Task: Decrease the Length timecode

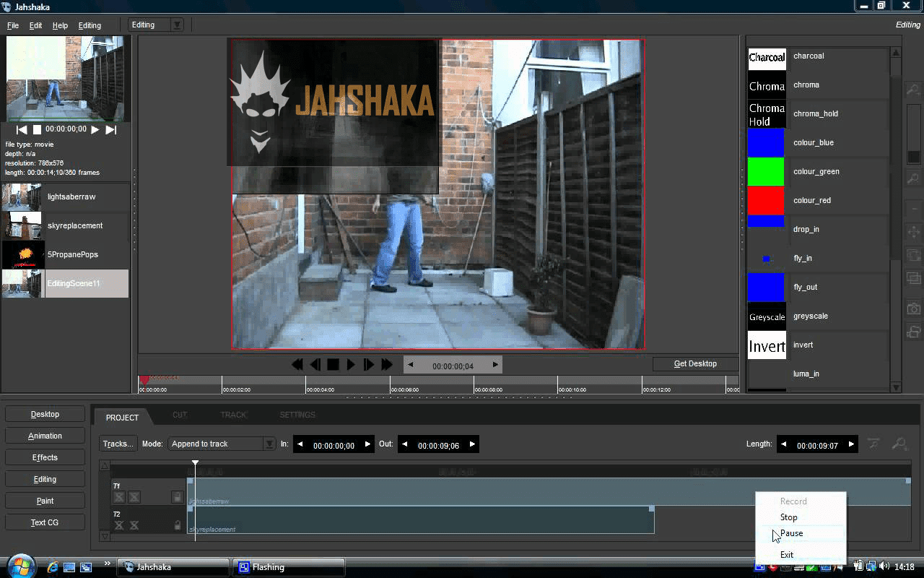Action: (784, 445)
